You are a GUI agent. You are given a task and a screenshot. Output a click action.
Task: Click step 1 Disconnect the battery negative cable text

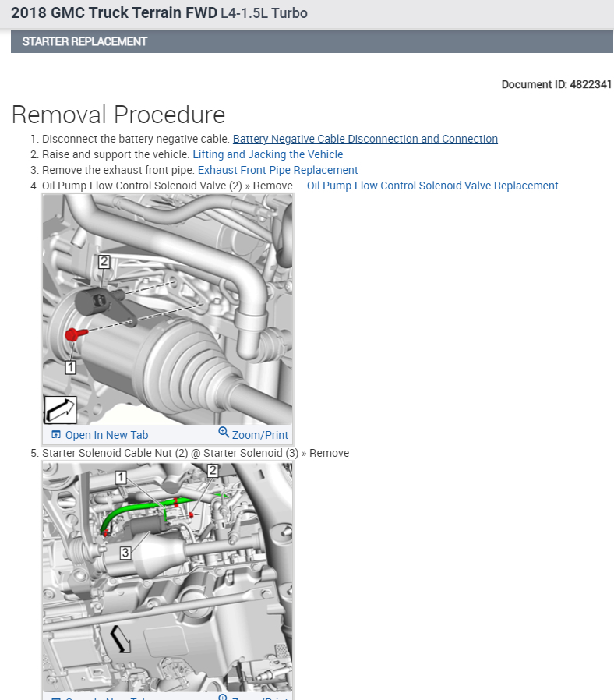[x=136, y=139]
